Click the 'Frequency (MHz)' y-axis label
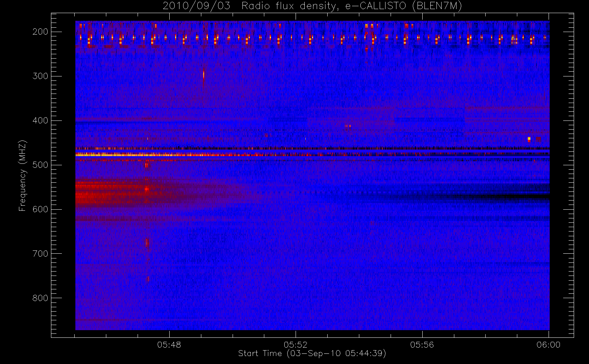 pyautogui.click(x=23, y=175)
